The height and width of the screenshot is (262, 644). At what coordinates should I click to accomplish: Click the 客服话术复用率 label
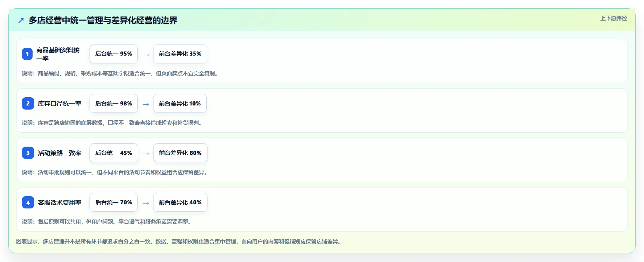point(59,202)
